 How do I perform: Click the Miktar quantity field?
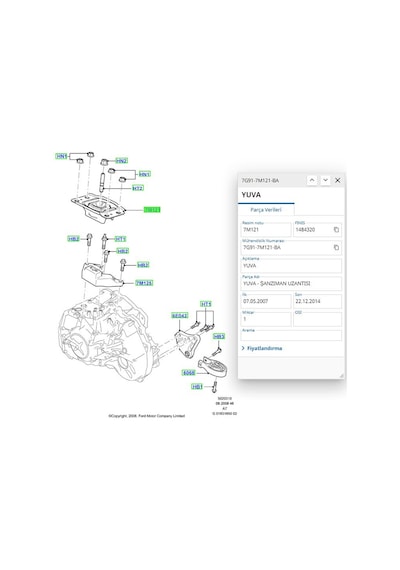(x=266, y=319)
